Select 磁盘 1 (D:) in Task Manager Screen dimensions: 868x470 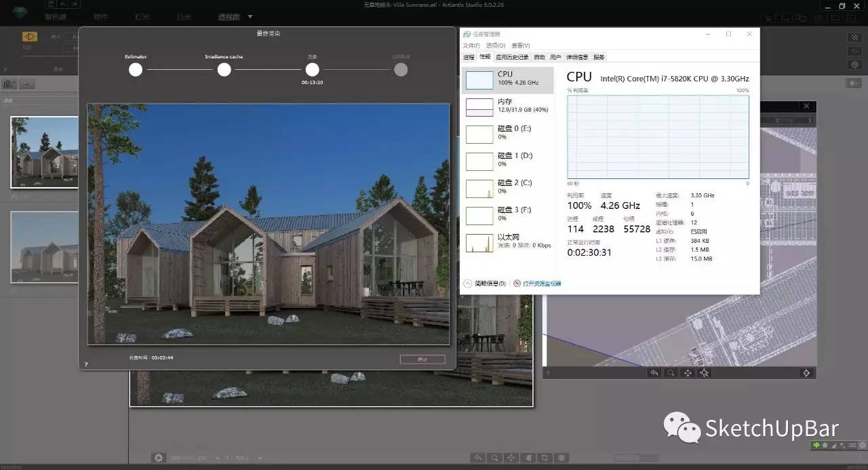tap(507, 161)
